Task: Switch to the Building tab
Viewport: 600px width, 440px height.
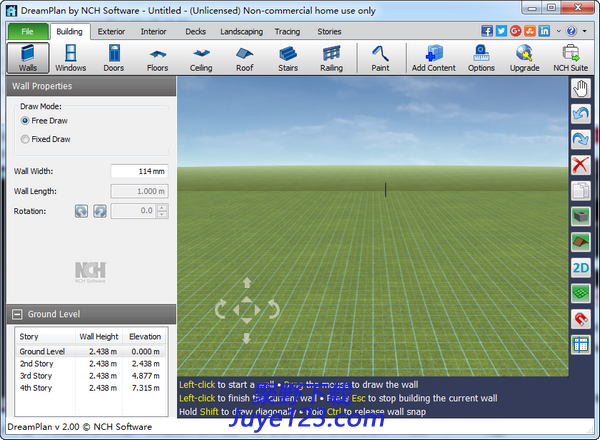Action: pyautogui.click(x=70, y=31)
